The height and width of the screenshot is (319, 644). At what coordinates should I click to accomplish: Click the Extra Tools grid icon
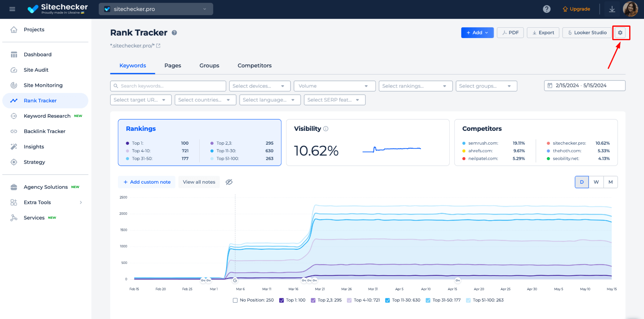click(x=14, y=202)
